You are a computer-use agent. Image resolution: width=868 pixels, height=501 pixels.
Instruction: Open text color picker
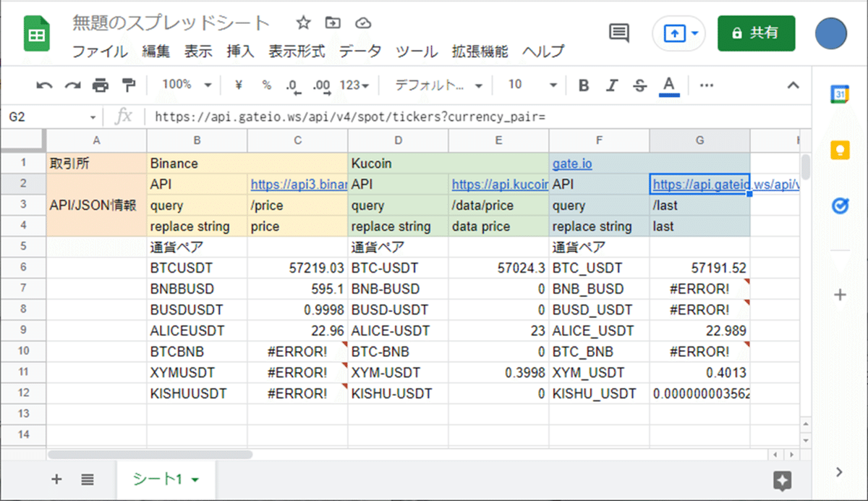tap(669, 86)
